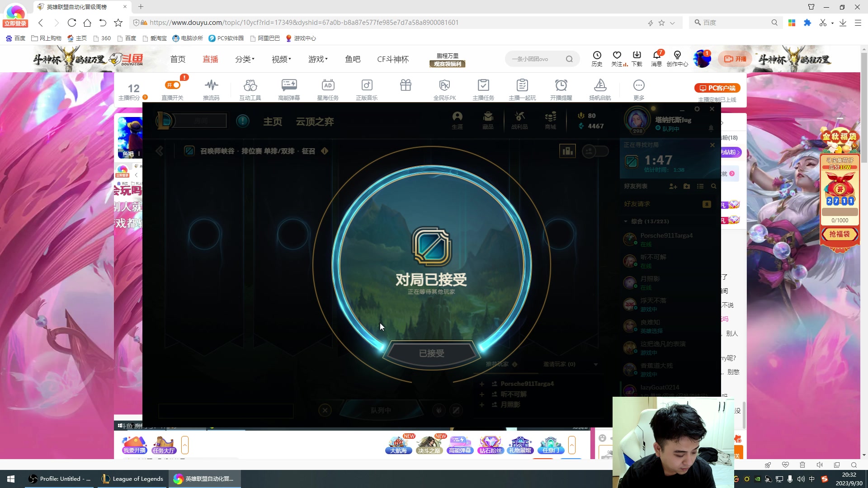This screenshot has width=868, height=488.
Task: Open Douyu 历史 watch history
Action: [597, 59]
